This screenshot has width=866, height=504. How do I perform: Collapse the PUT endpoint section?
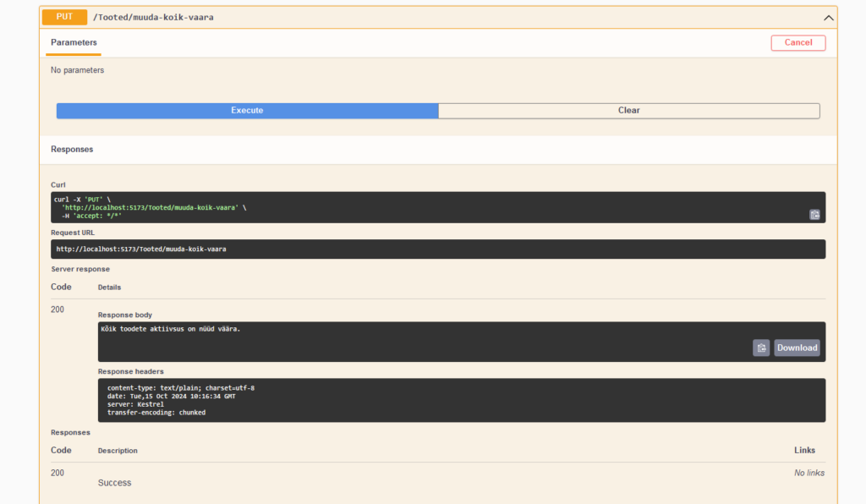click(829, 18)
